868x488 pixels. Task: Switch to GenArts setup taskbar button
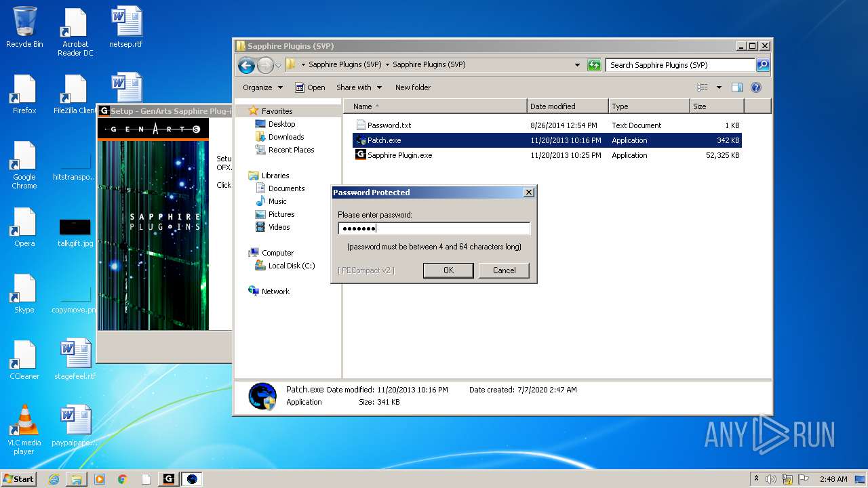click(169, 479)
